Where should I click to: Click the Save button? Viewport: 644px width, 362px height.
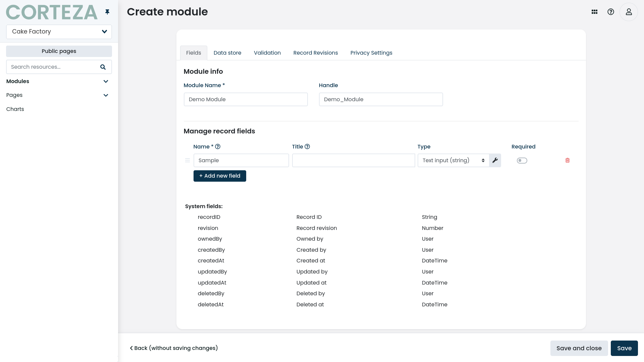[x=624, y=348]
